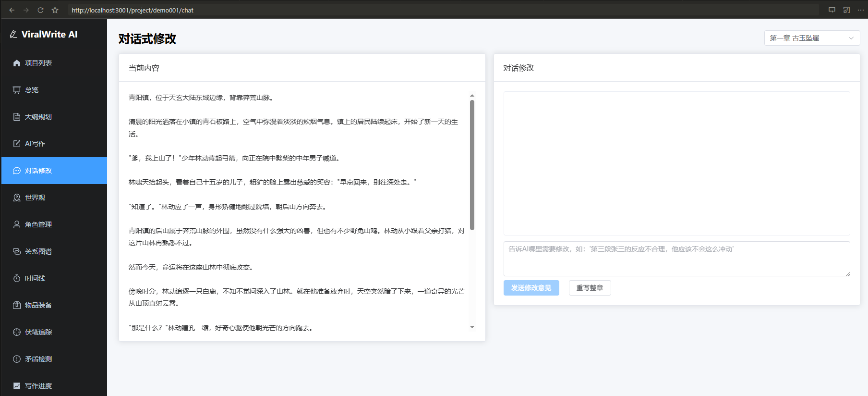Click the line starting "知道了。"林动应了一声
The image size is (868, 396).
(229, 207)
